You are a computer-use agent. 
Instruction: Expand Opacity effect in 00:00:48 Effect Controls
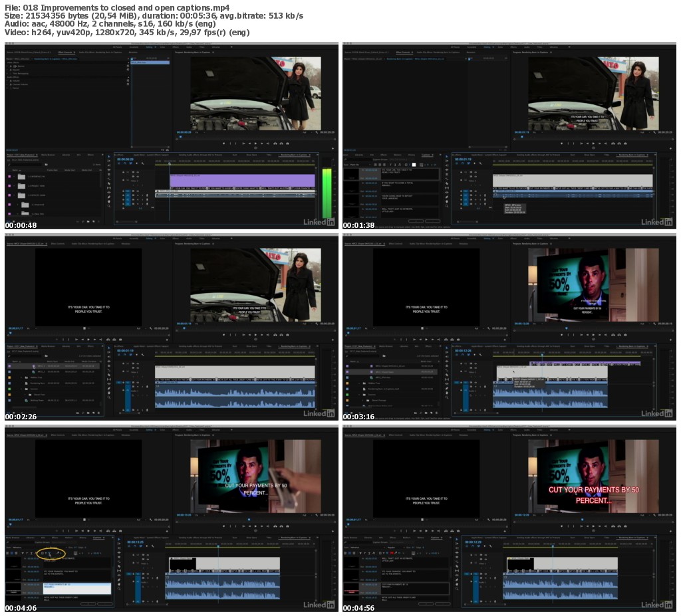pyautogui.click(x=7, y=70)
